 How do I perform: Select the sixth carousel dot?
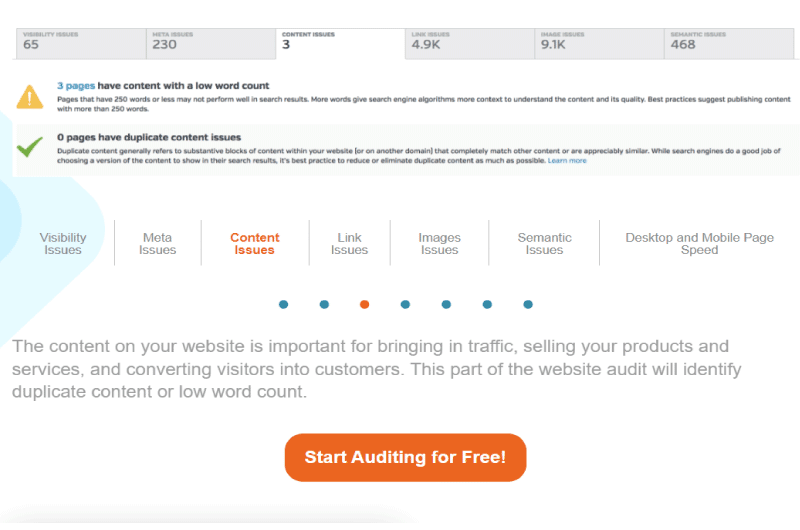coord(487,305)
